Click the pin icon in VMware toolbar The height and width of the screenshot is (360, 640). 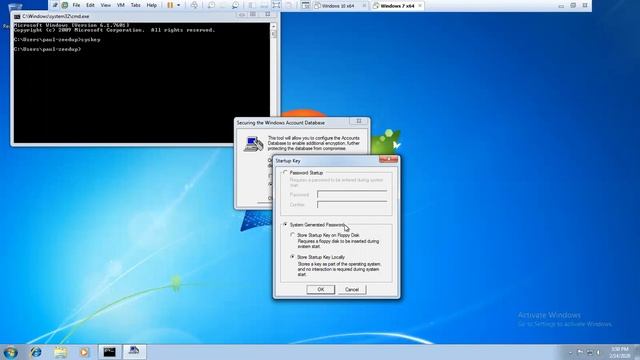(55, 5)
